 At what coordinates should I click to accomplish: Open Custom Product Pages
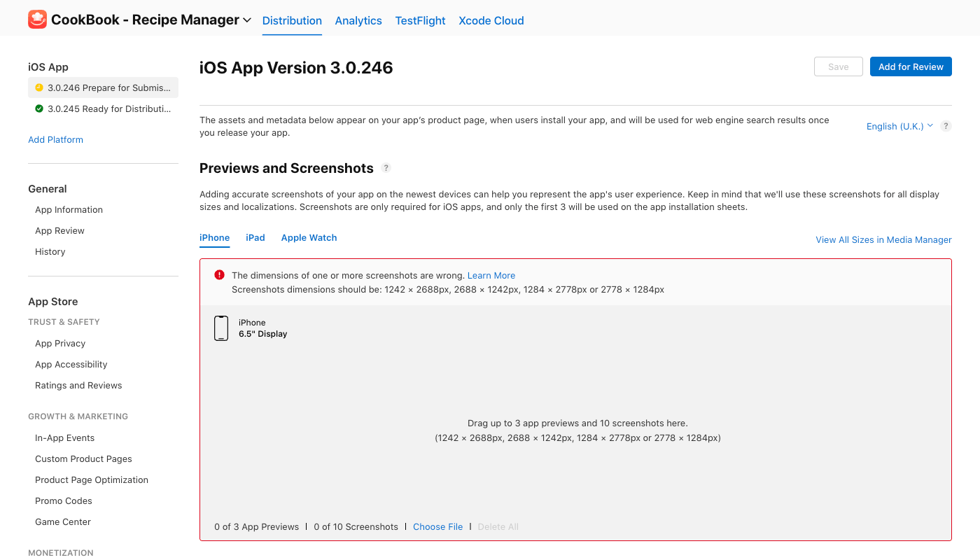point(83,458)
